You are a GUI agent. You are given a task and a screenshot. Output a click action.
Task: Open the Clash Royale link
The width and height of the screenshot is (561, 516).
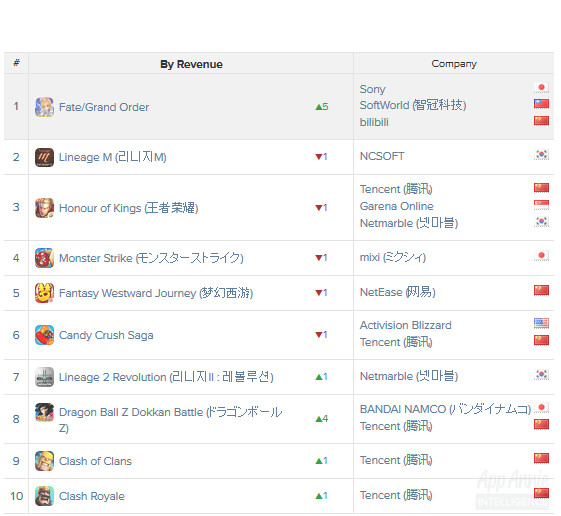(x=92, y=496)
